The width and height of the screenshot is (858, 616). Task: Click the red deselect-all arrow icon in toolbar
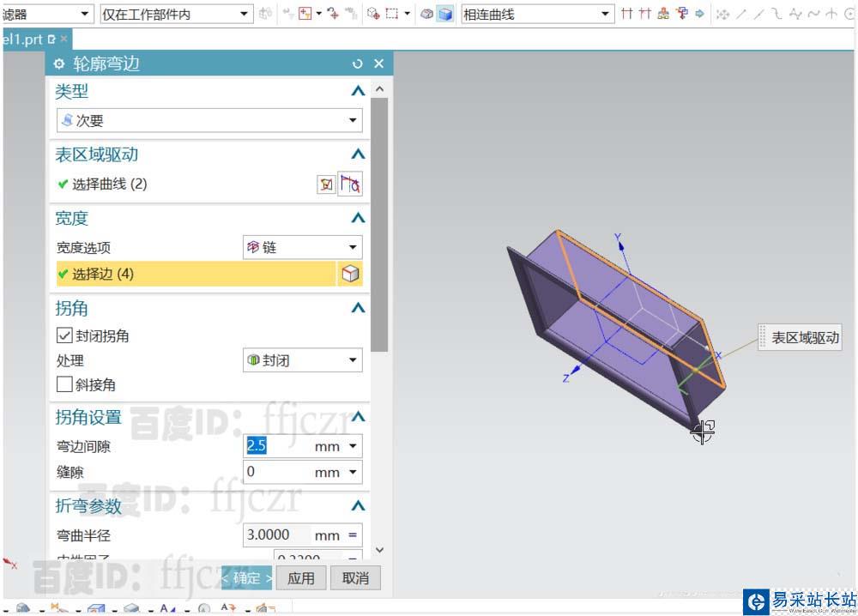click(333, 13)
